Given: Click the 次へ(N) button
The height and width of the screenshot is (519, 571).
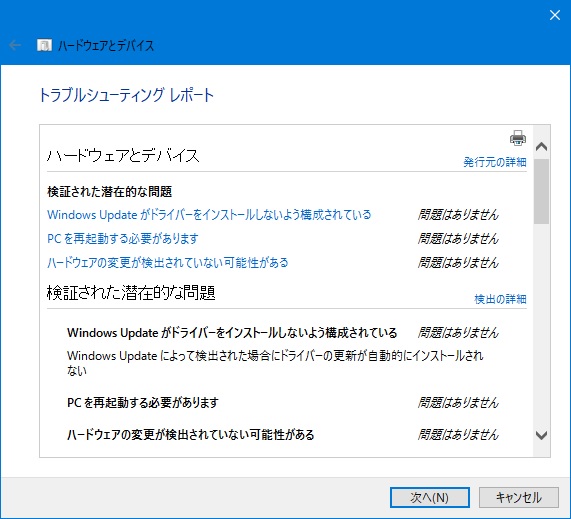Looking at the screenshot, I should [x=430, y=497].
